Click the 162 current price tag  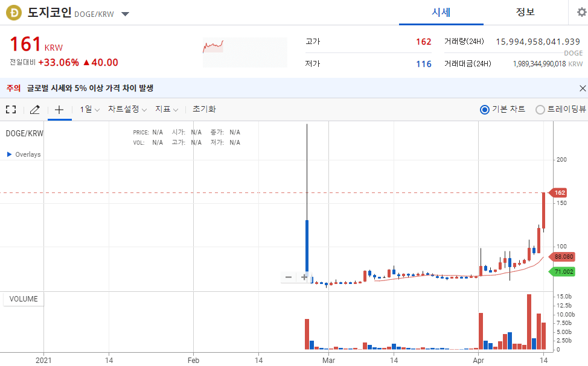pyautogui.click(x=558, y=192)
